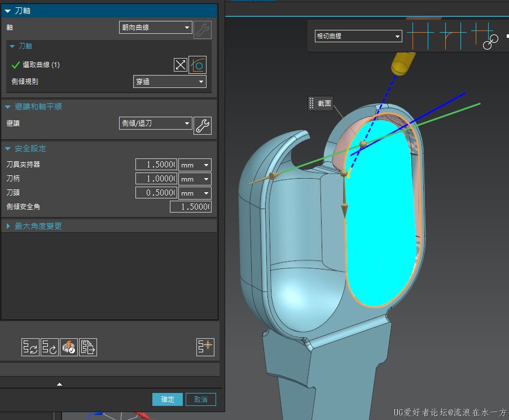Image resolution: width=509 pixels, height=420 pixels.
Task: Click the cone arrow handle at the green line end
Action: coord(274,176)
